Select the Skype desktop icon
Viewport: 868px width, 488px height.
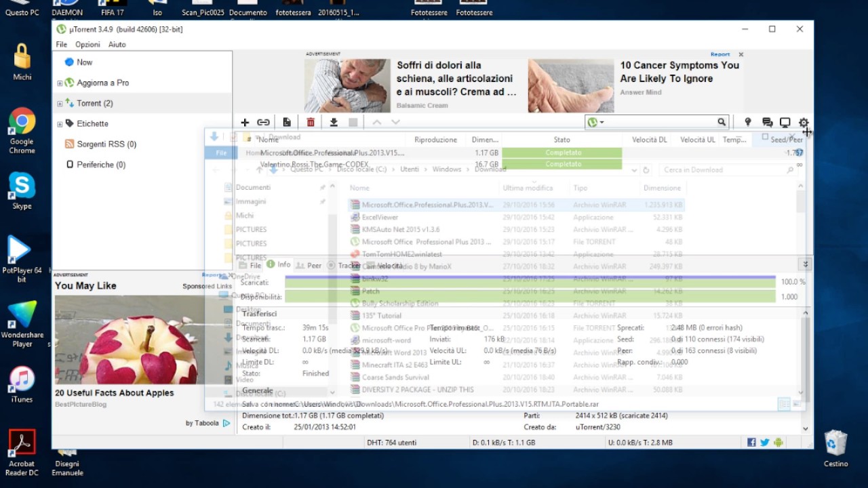pos(22,190)
